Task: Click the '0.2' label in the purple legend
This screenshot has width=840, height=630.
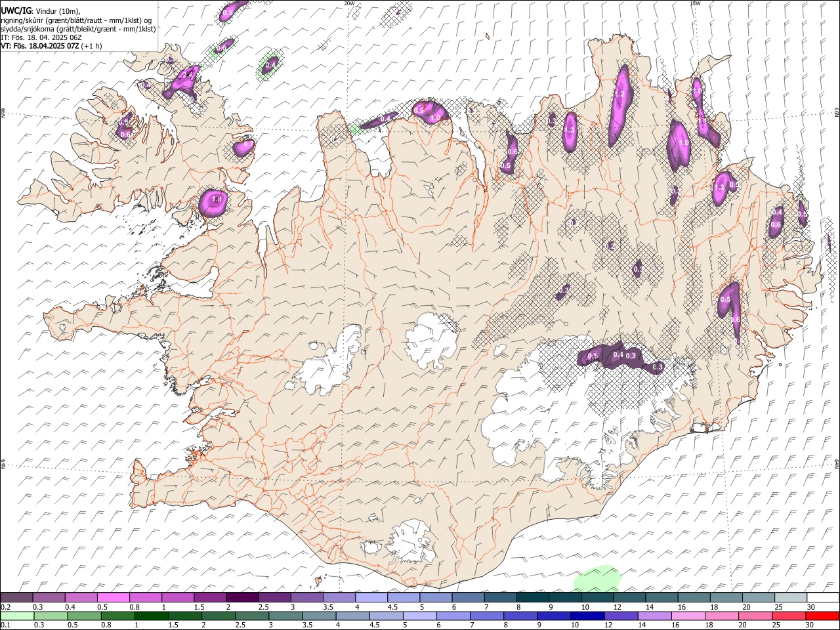Action: pyautogui.click(x=5, y=607)
